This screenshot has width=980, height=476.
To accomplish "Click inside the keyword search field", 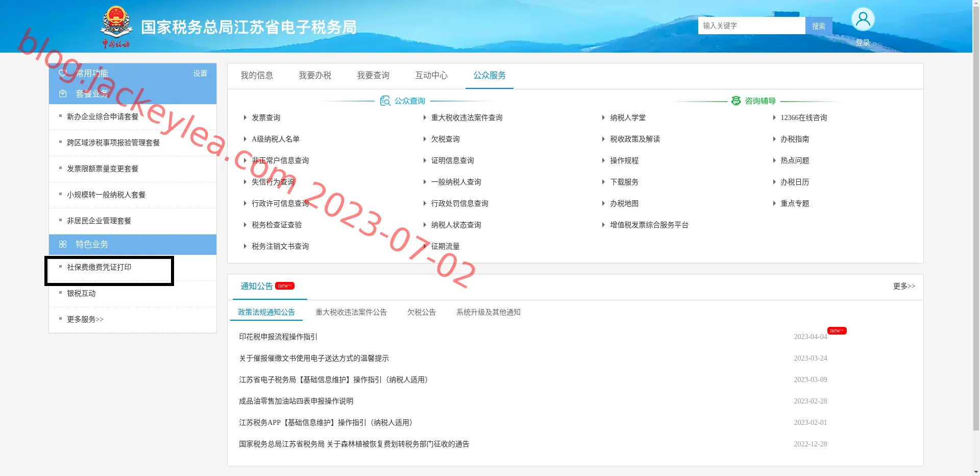I will (751, 26).
